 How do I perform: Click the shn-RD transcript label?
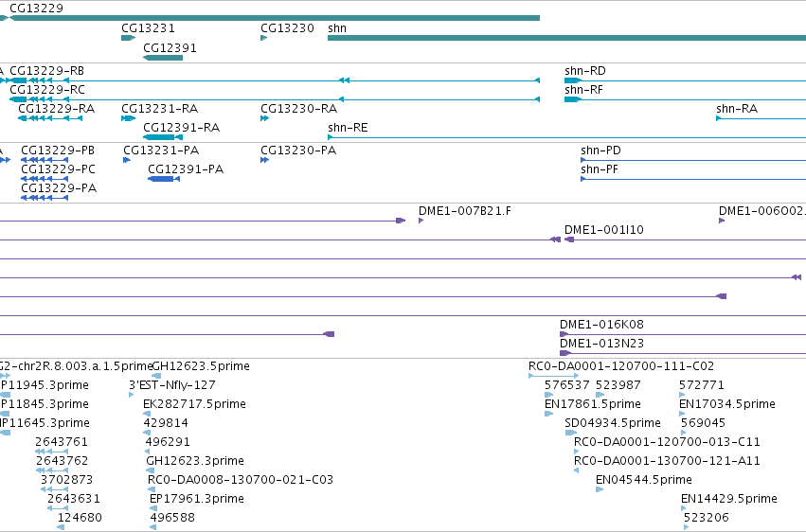coord(585,71)
